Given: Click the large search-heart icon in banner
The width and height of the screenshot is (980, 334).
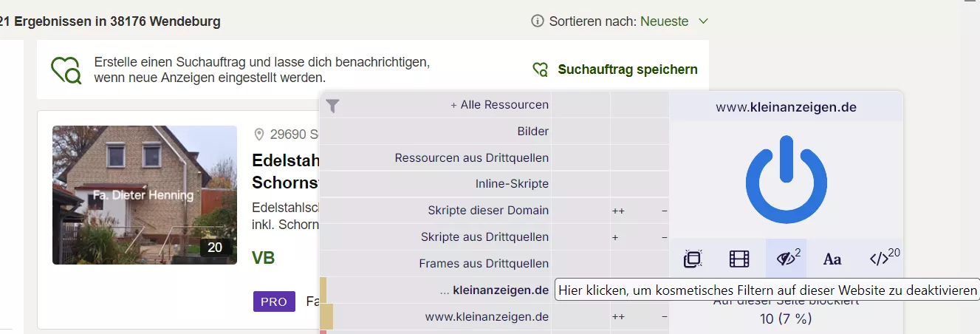Looking at the screenshot, I should pos(66,69).
